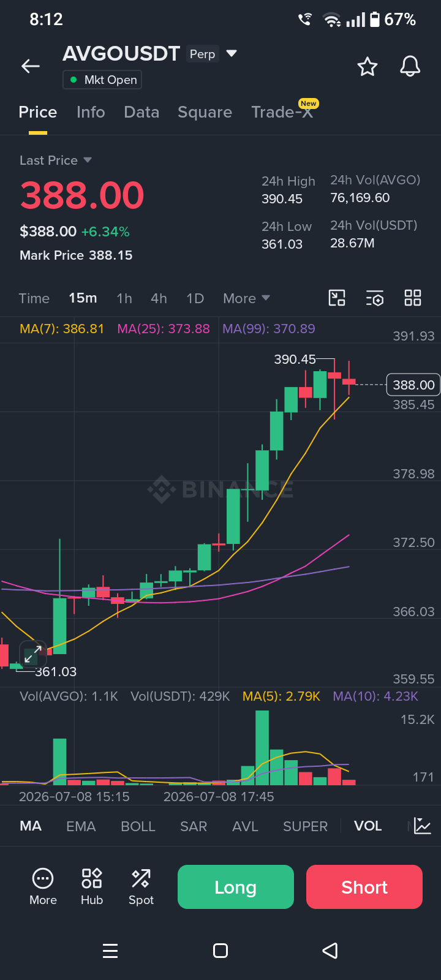Screen dimensions: 441x980
Task: Toggle the SAR indicator
Action: [x=194, y=826]
